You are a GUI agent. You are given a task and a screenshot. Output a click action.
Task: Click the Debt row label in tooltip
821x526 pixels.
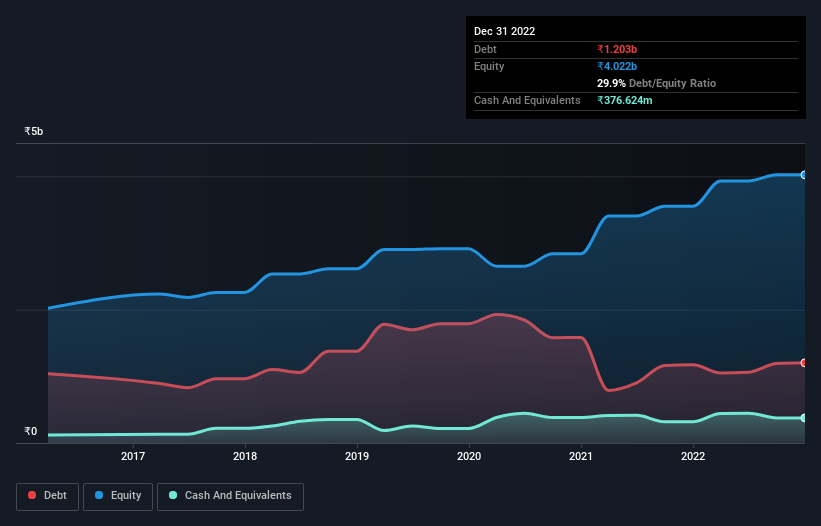point(485,49)
